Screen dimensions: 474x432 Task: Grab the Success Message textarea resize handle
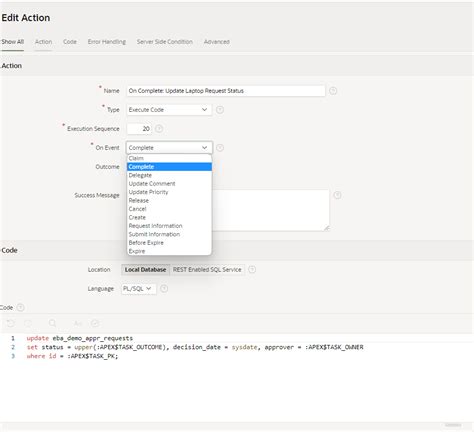coord(326,228)
